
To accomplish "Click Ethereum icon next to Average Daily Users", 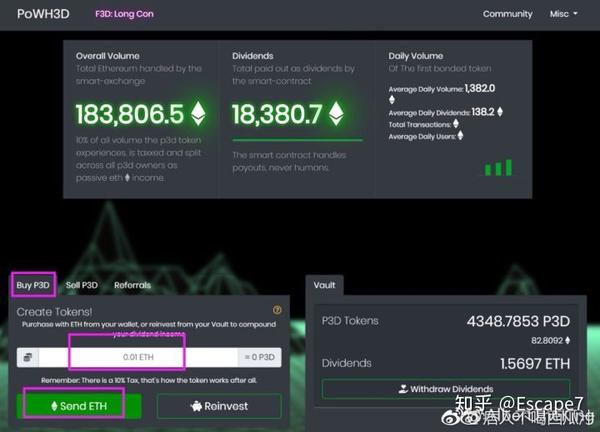I will pyautogui.click(x=460, y=135).
